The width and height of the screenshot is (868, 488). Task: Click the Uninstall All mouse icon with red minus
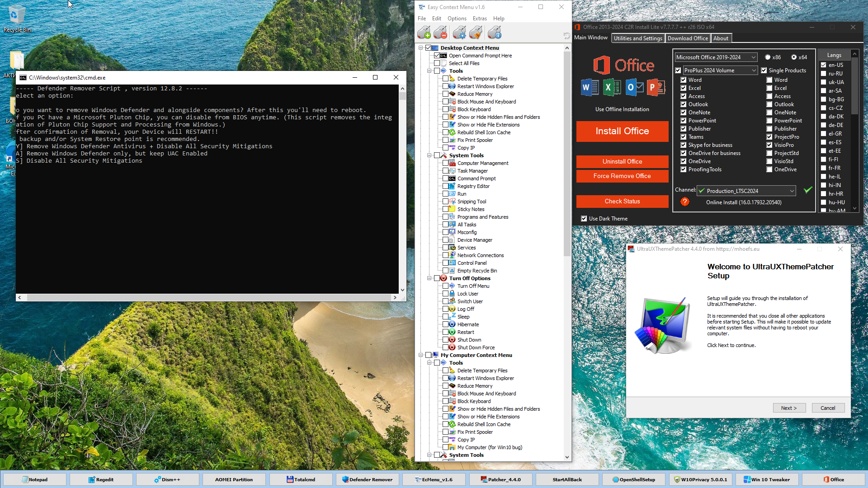coord(440,33)
